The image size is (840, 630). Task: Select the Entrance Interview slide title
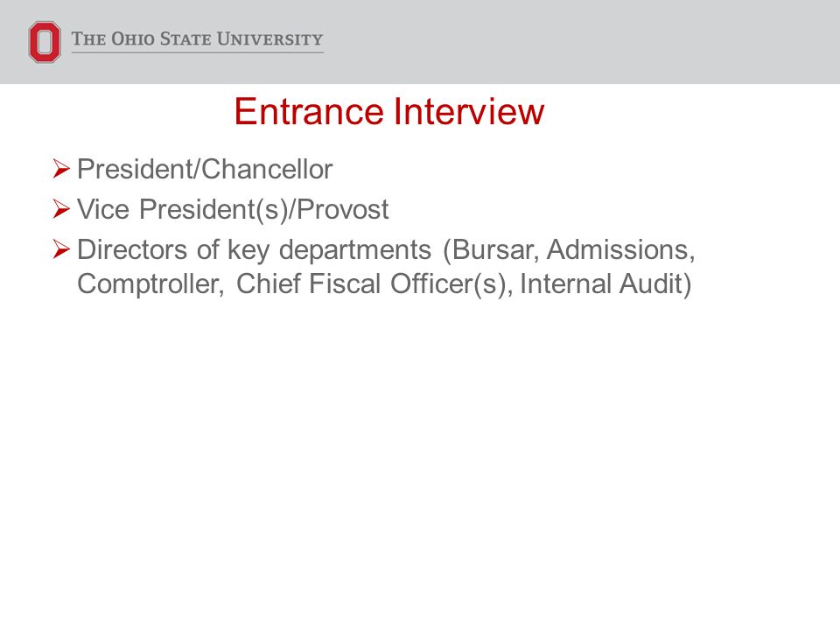388,111
